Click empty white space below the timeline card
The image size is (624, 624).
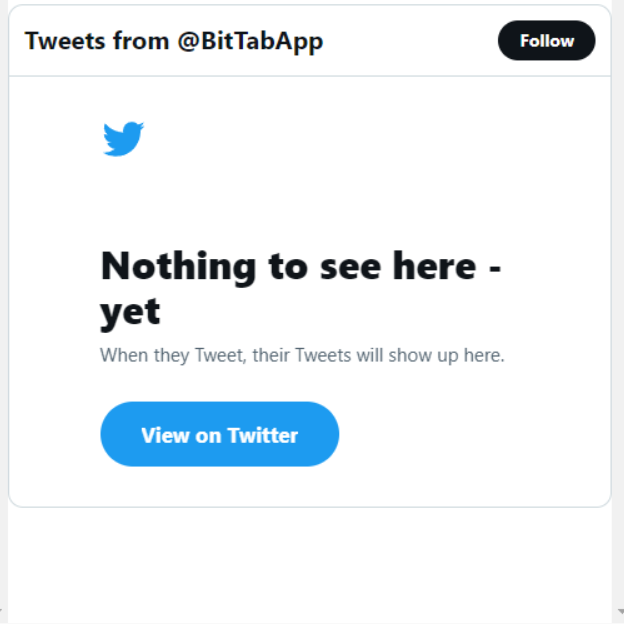click(x=310, y=565)
